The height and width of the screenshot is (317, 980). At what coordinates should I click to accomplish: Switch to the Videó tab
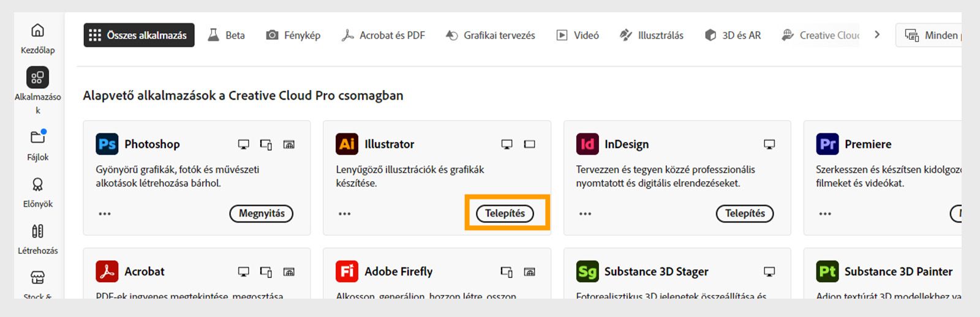[x=577, y=35]
